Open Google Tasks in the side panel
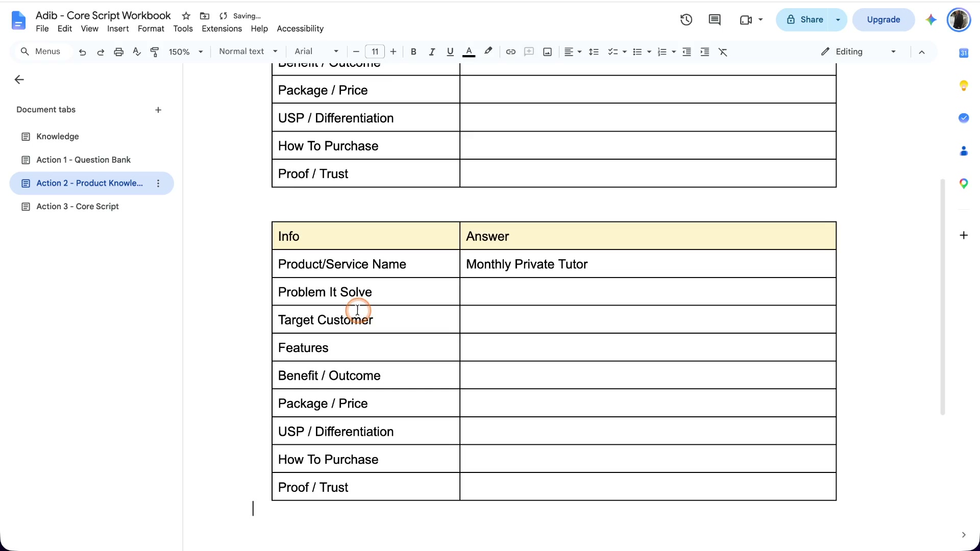This screenshot has width=980, height=551. click(964, 118)
